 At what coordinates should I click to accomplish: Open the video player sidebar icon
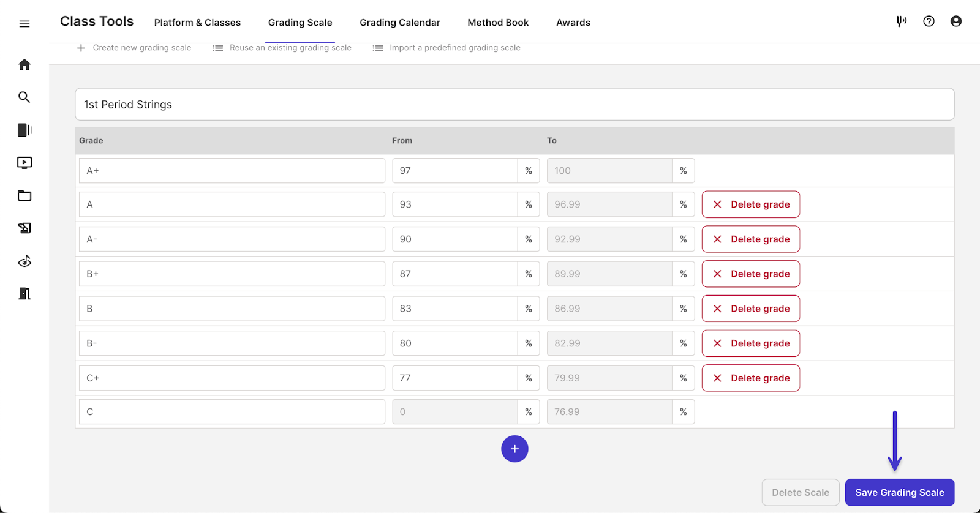pos(24,163)
